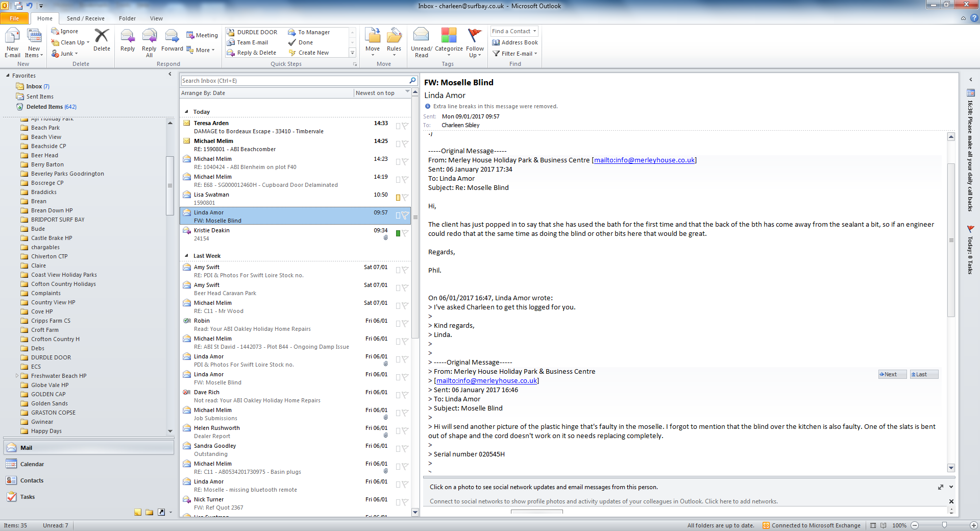Toggle flag on Robin read receipt message

405,323
